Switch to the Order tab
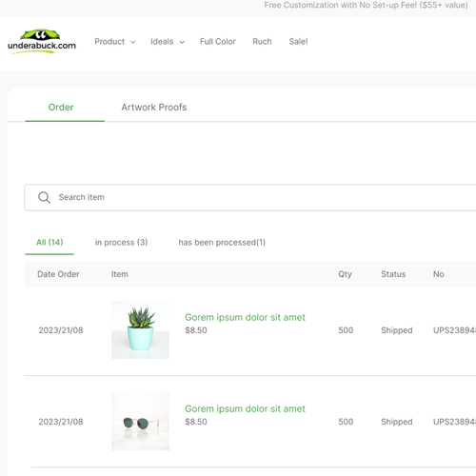The image size is (476, 476). (61, 108)
